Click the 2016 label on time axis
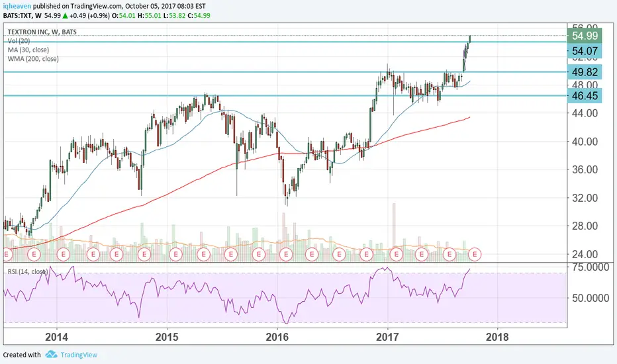Screen dimensions: 617x364 (x=277, y=338)
